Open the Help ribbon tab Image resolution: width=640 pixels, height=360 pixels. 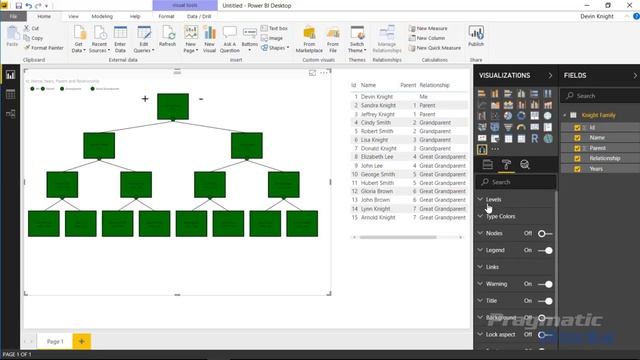pos(135,16)
